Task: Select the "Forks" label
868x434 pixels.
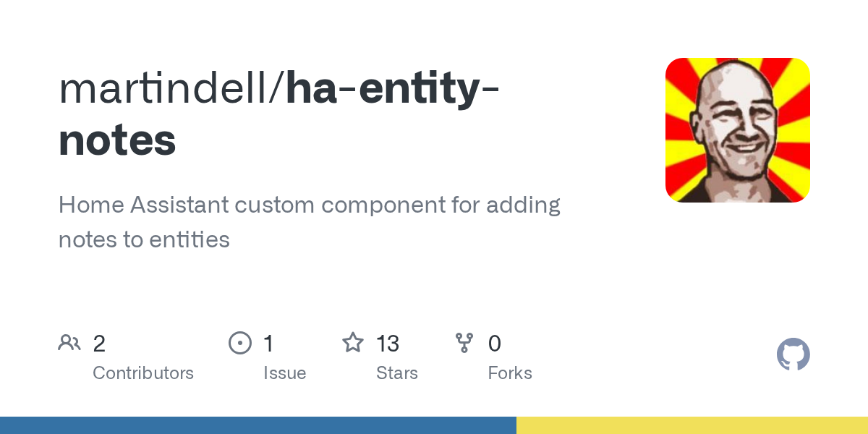Action: 510,373
